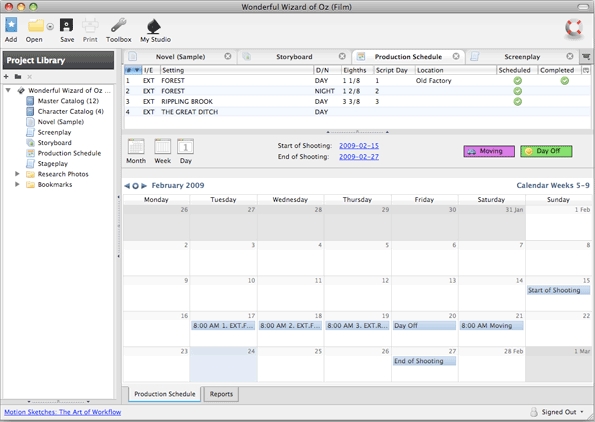Close the Screenplay tab
595x422 pixels.
[x=570, y=56]
